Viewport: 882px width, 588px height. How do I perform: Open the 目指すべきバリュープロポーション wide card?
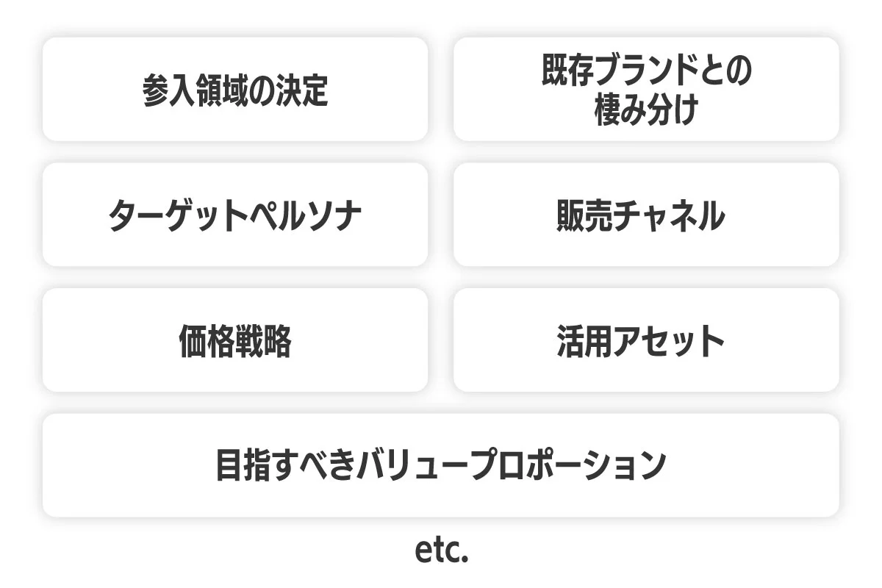point(441,465)
